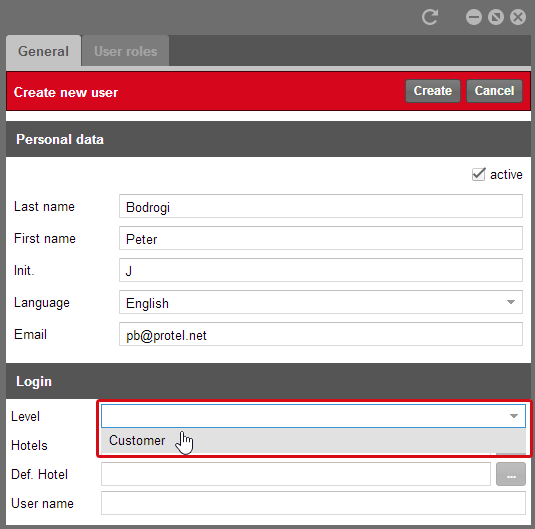Click the Def. Hotel text field
This screenshot has width=535, height=529.
(x=296, y=474)
